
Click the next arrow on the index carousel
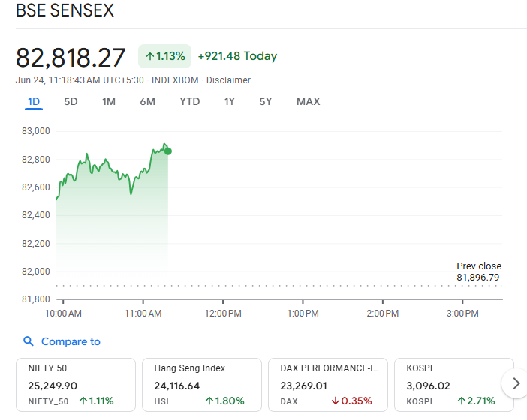[x=516, y=383]
